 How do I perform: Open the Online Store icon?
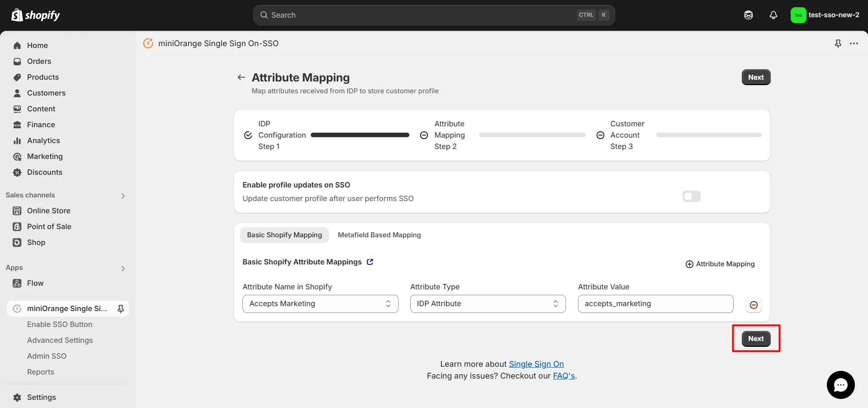17,211
